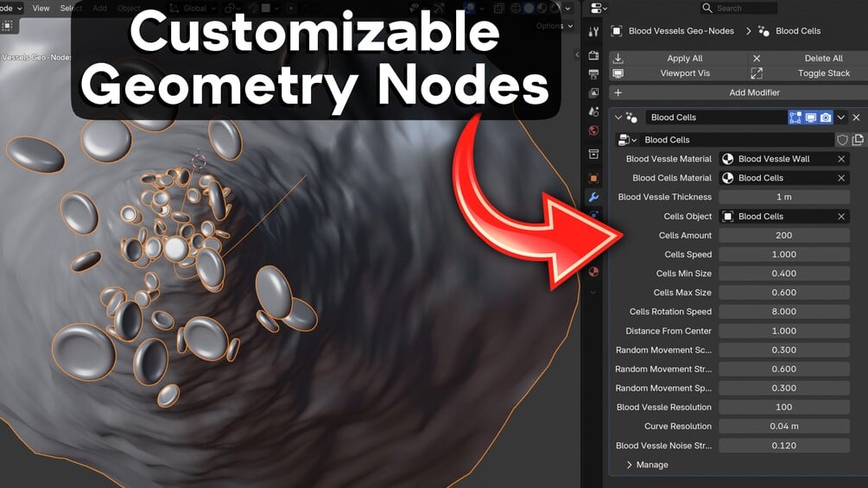The height and width of the screenshot is (488, 868).
Task: Click the material sphere icon in Blood Cells Material
Action: [728, 178]
